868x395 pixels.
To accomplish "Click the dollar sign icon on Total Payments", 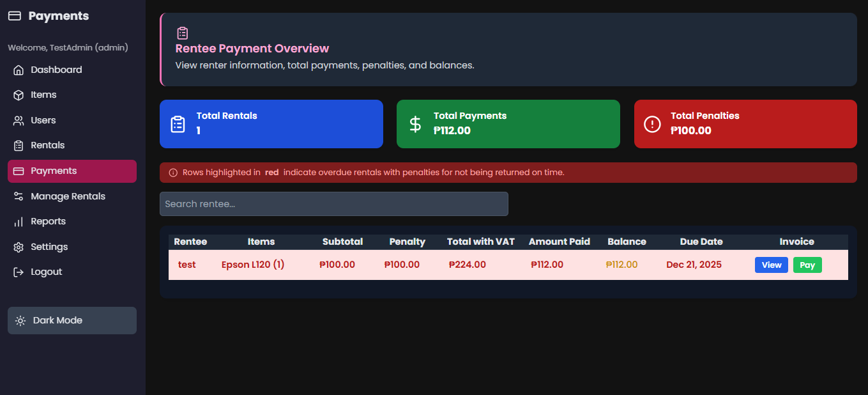I will 415,124.
